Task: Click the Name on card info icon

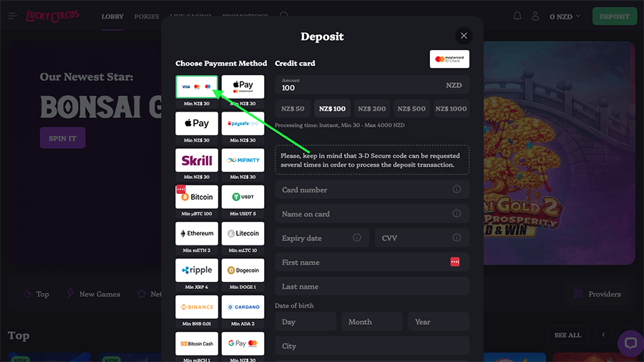Action: click(x=457, y=213)
